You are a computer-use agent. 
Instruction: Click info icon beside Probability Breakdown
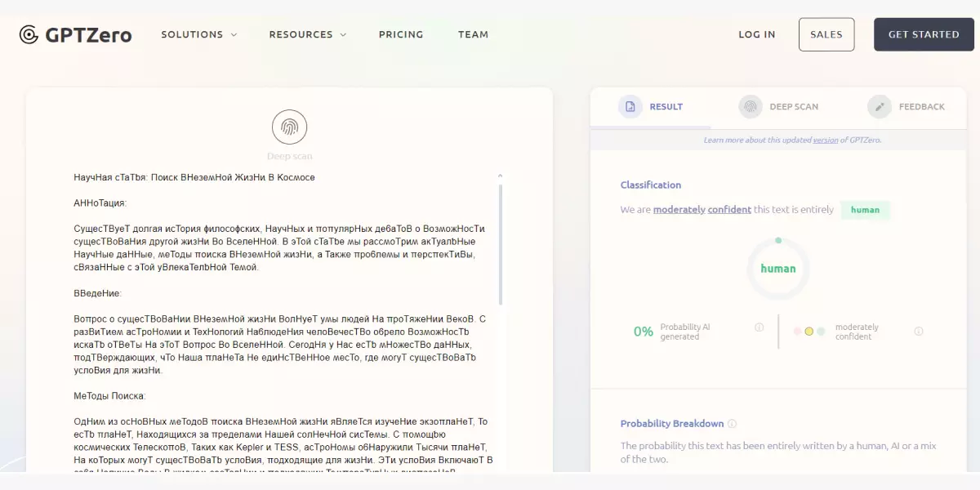point(732,424)
